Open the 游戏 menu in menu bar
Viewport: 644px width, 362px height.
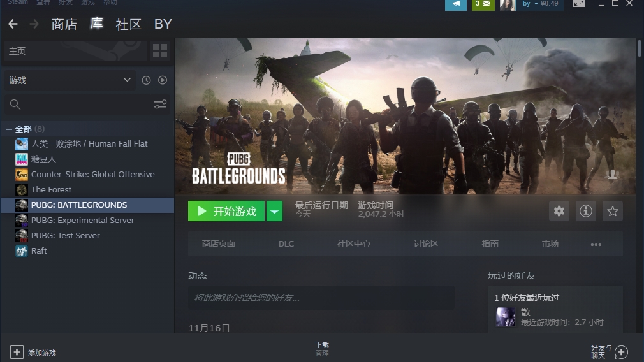pos(87,3)
